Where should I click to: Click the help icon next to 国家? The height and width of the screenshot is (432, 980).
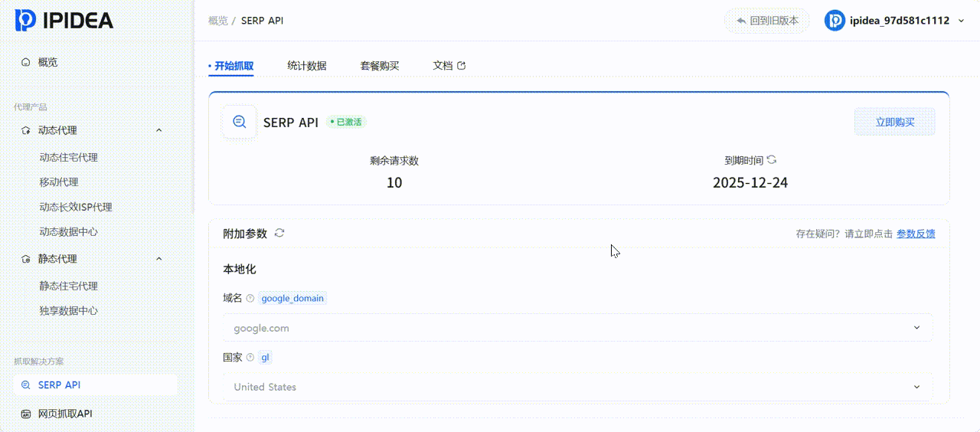tap(250, 357)
